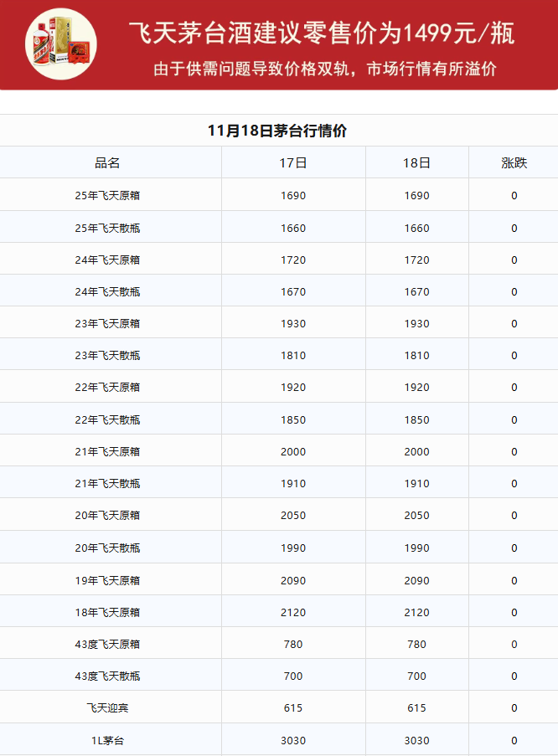
Task: Click the 21年飞天原箱 row name
Action: (x=107, y=452)
